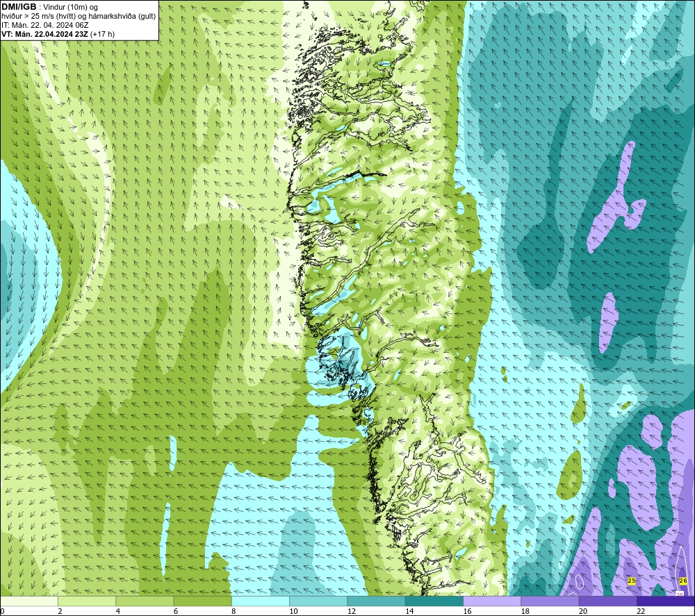The image size is (695, 616).
Task: Click the olive green 6–8 legend swatch
Action: tap(202, 601)
